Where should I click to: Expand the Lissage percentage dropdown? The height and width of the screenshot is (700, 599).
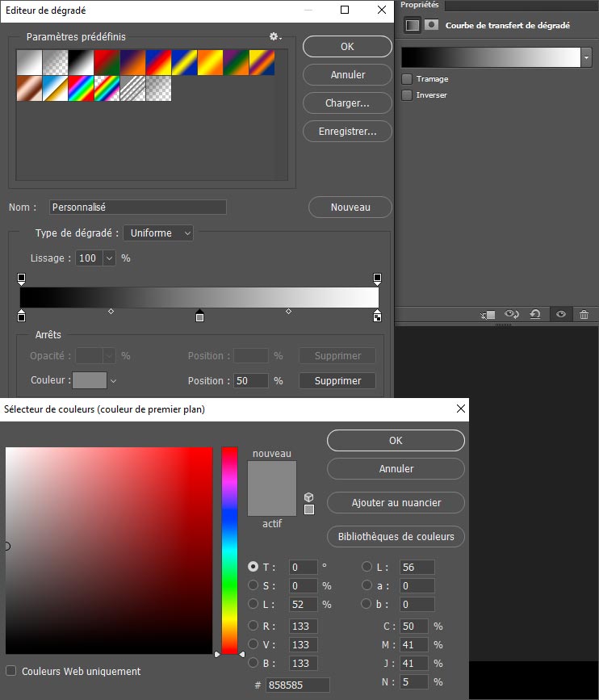tap(109, 258)
